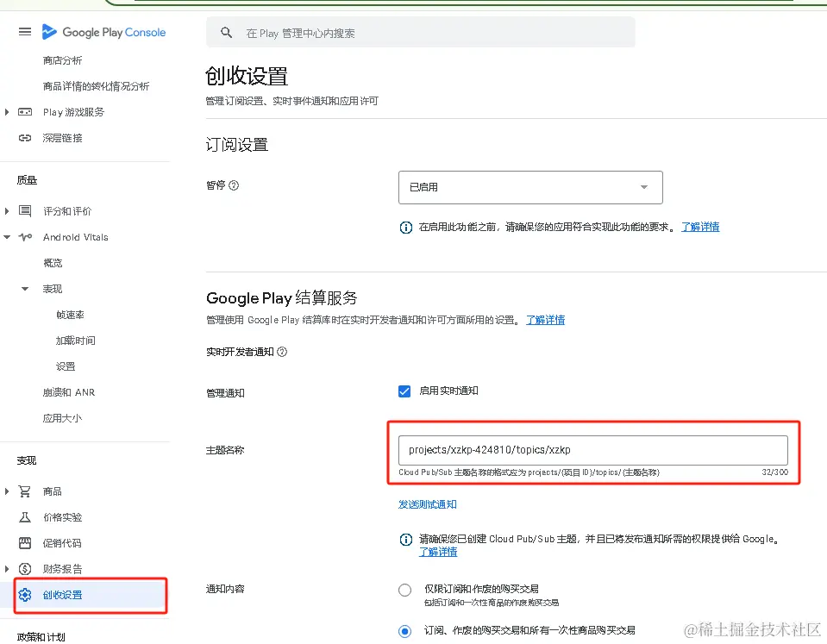Click the 促销代码 store icon
The height and width of the screenshot is (644, 827).
pos(25,543)
